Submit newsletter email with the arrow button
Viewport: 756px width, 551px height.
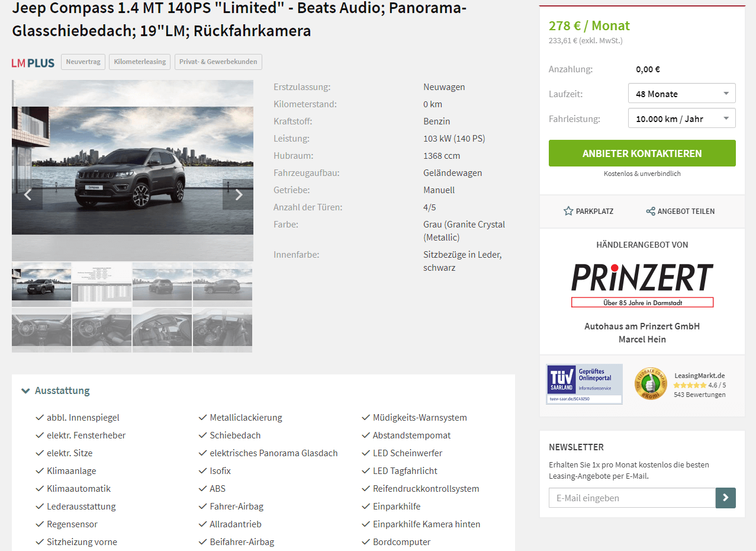pyautogui.click(x=726, y=498)
